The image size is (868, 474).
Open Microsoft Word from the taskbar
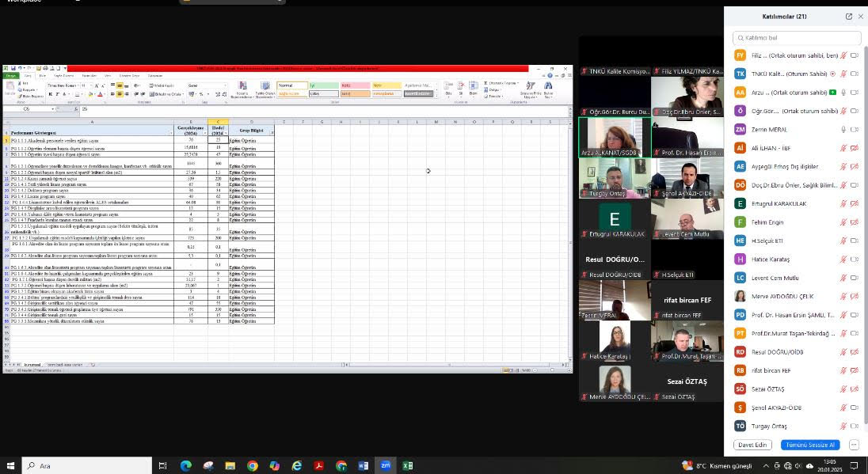[x=364, y=466]
